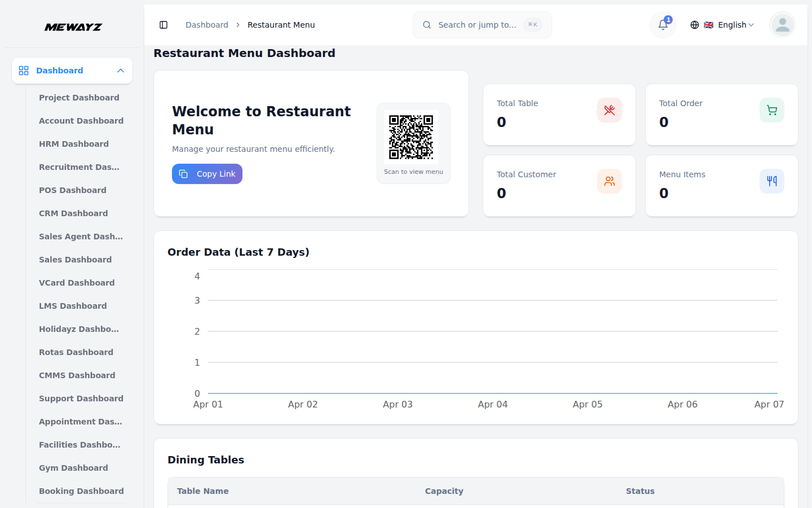Expand the breadcrumb Dashboard menu
The image size is (812, 508).
click(207, 25)
